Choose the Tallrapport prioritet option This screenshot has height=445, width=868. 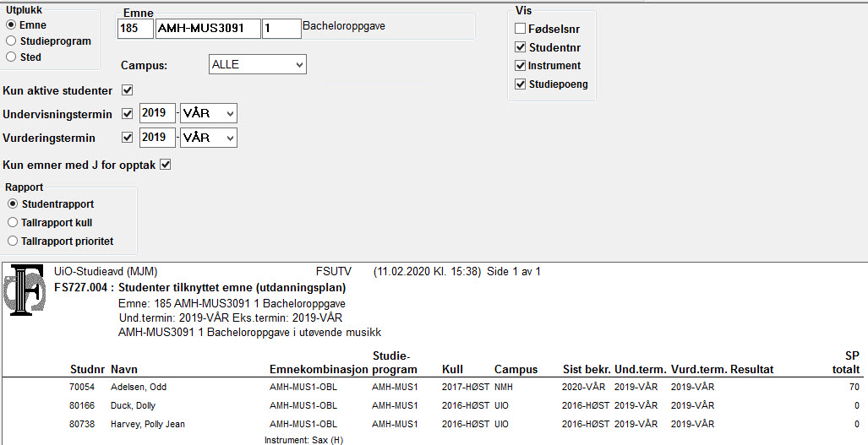pyautogui.click(x=13, y=241)
